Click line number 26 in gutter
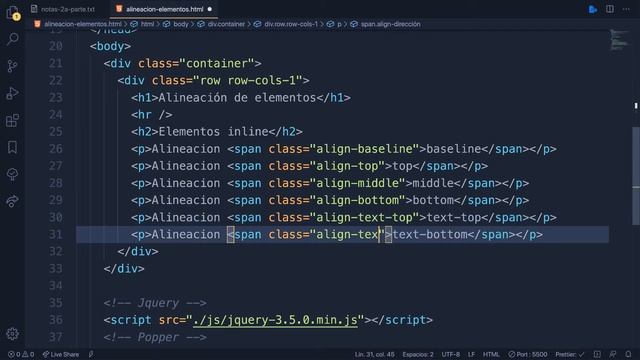 tap(56, 149)
